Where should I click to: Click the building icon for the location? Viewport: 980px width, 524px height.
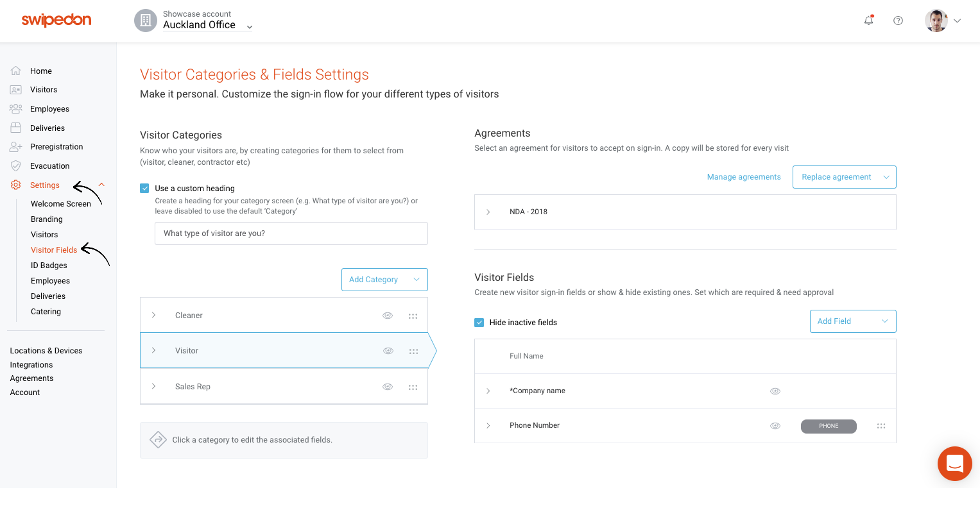(146, 21)
